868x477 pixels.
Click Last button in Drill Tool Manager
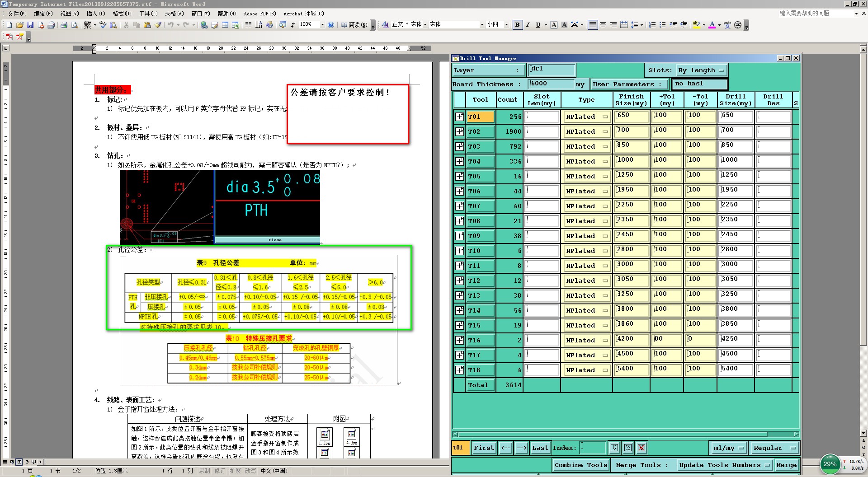click(x=540, y=448)
